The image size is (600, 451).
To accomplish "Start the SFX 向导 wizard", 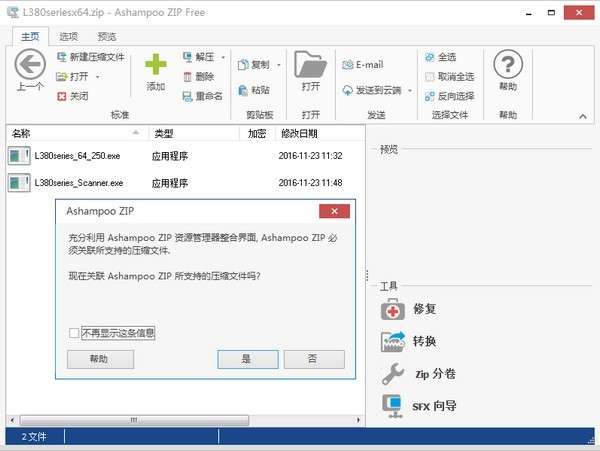I will pyautogui.click(x=393, y=406).
